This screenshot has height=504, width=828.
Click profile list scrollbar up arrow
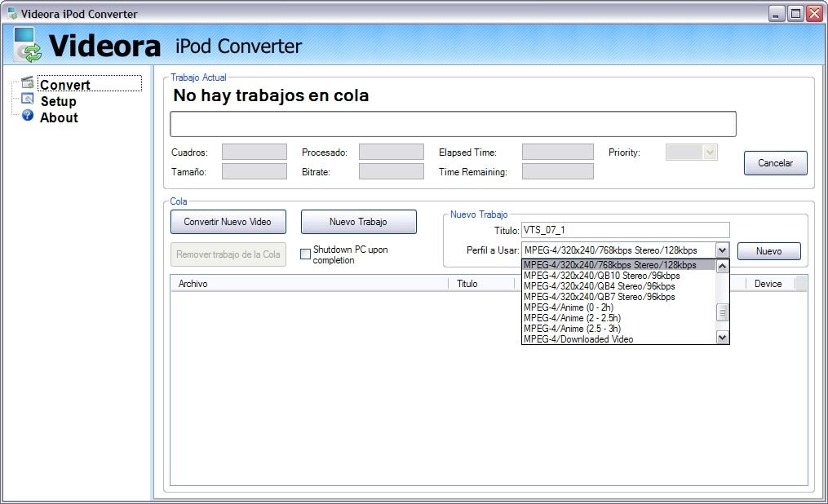(x=722, y=267)
